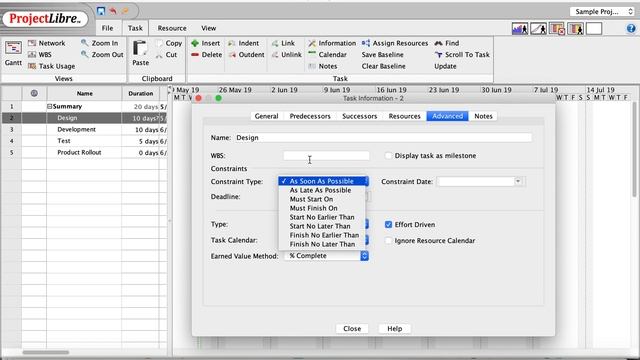Open the task Calendar
Image resolution: width=640 pixels, height=360 pixels.
pyautogui.click(x=327, y=54)
